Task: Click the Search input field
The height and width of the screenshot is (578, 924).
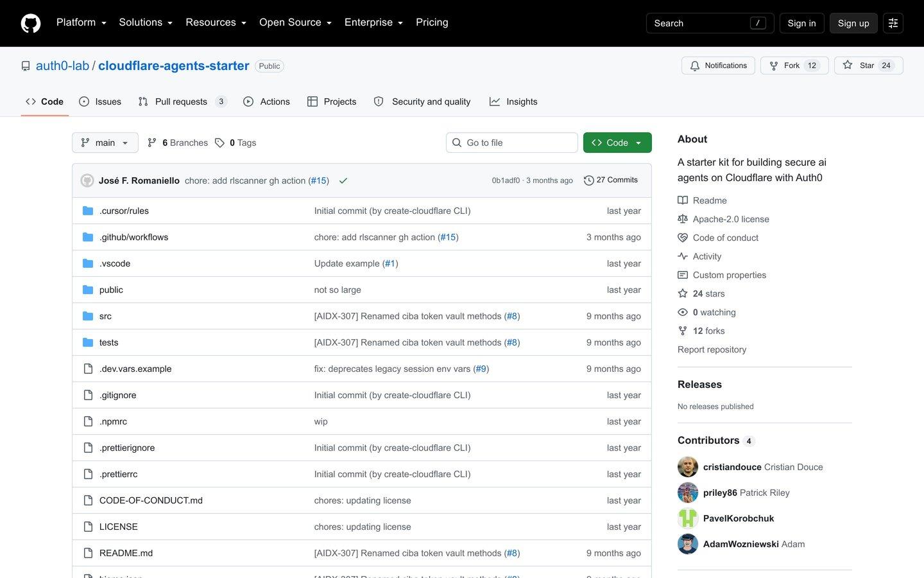Action: coord(710,23)
